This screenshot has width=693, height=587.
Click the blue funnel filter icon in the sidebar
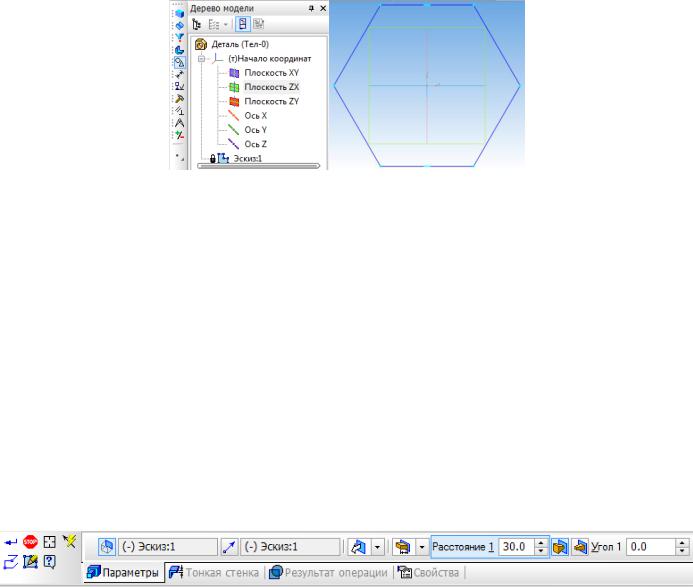[179, 38]
